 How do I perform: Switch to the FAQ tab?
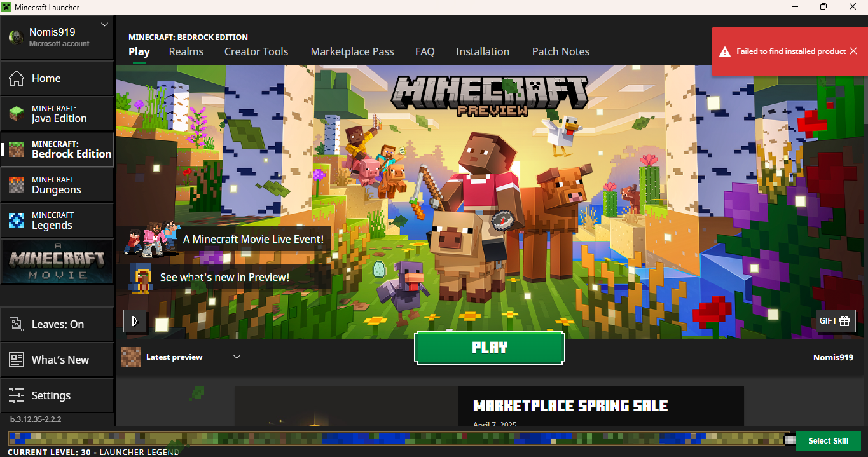(425, 51)
